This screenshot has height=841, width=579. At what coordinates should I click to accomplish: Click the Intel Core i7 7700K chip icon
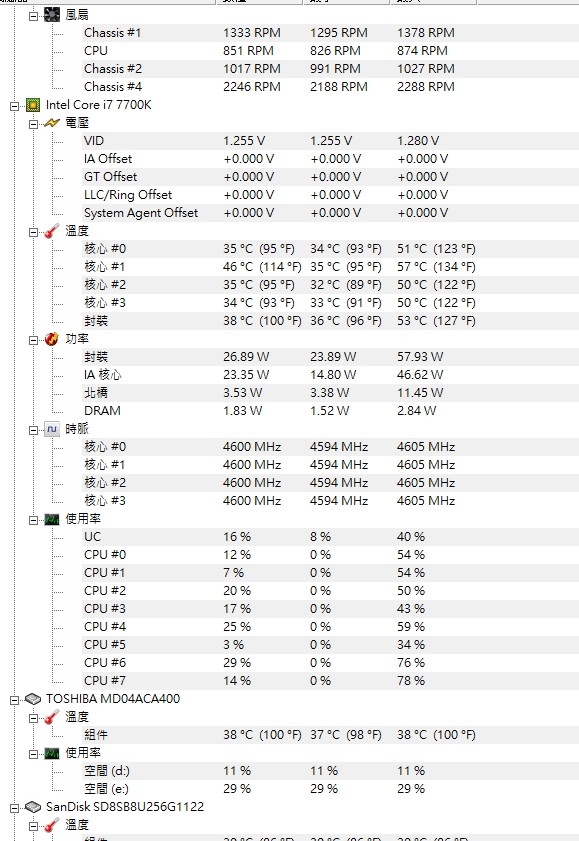pos(33,105)
